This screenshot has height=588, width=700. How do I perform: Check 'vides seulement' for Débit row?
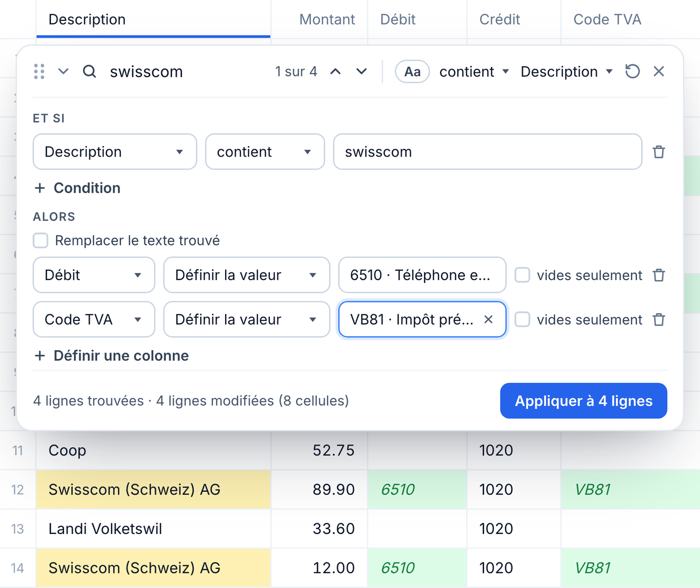(523, 275)
